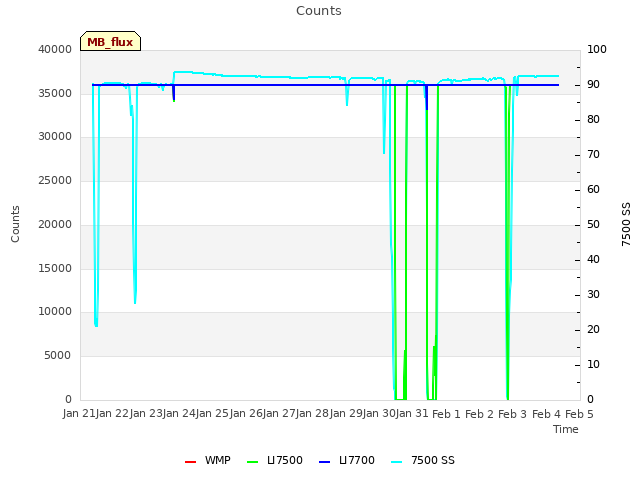Click the 70 right axis tick label
The image size is (640, 480).
[x=593, y=155]
